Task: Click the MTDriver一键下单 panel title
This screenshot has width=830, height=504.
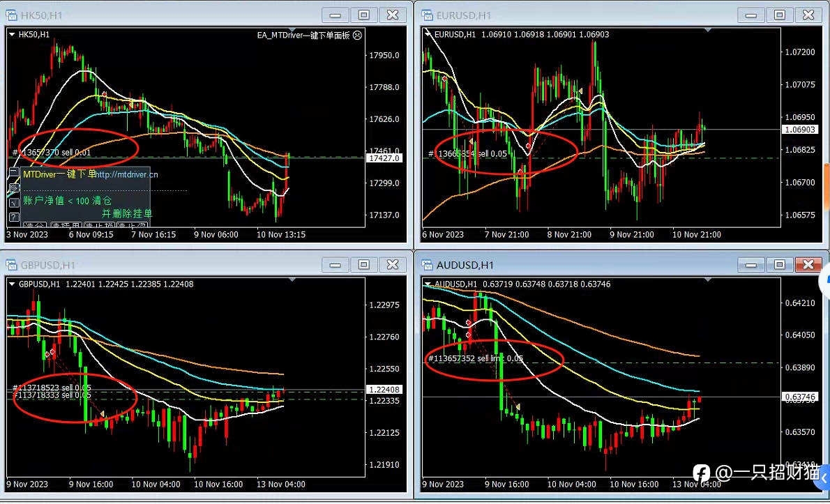Action: pos(59,174)
